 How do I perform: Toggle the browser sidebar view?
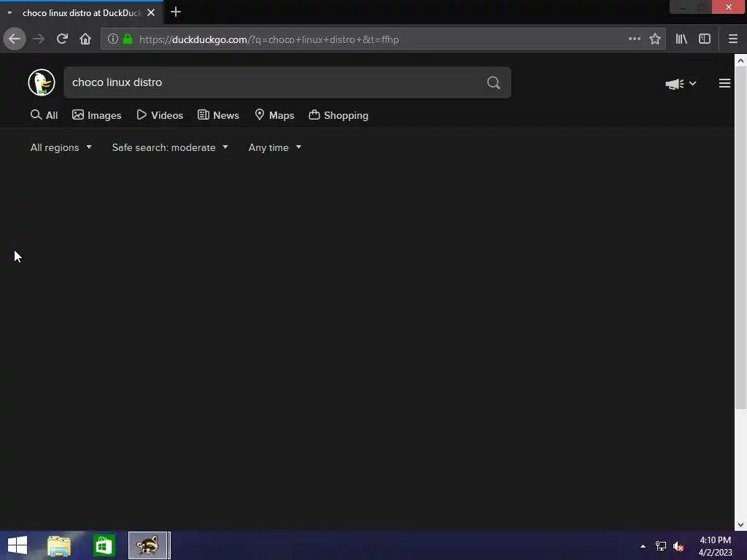click(705, 39)
